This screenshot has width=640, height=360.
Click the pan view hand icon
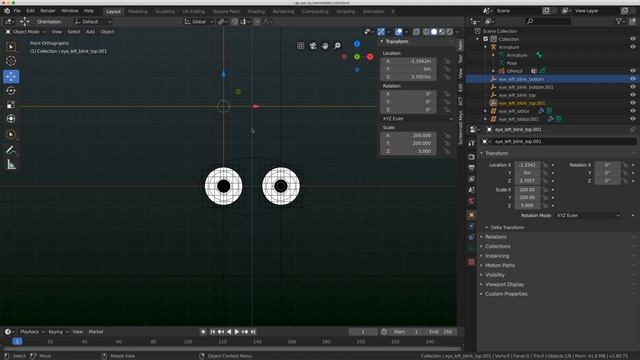point(325,46)
